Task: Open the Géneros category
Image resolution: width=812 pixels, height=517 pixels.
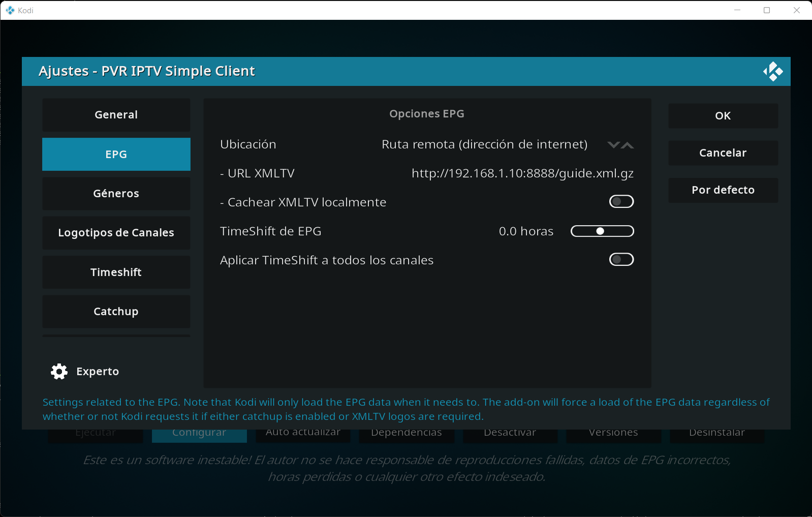Action: (x=116, y=194)
